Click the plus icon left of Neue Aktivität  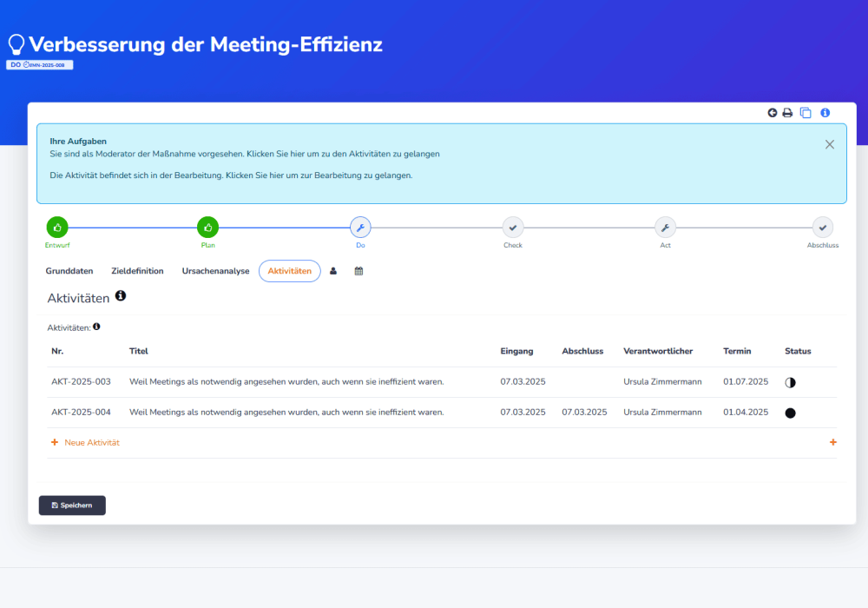(54, 442)
